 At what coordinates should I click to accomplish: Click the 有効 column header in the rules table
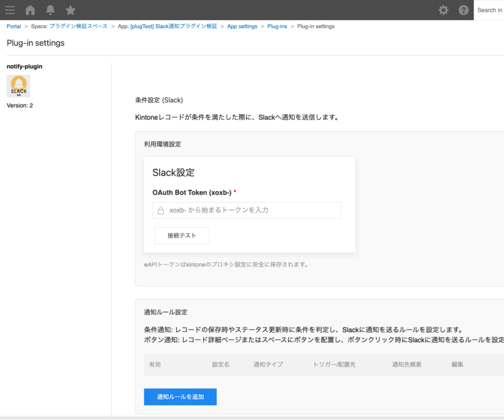tap(155, 364)
